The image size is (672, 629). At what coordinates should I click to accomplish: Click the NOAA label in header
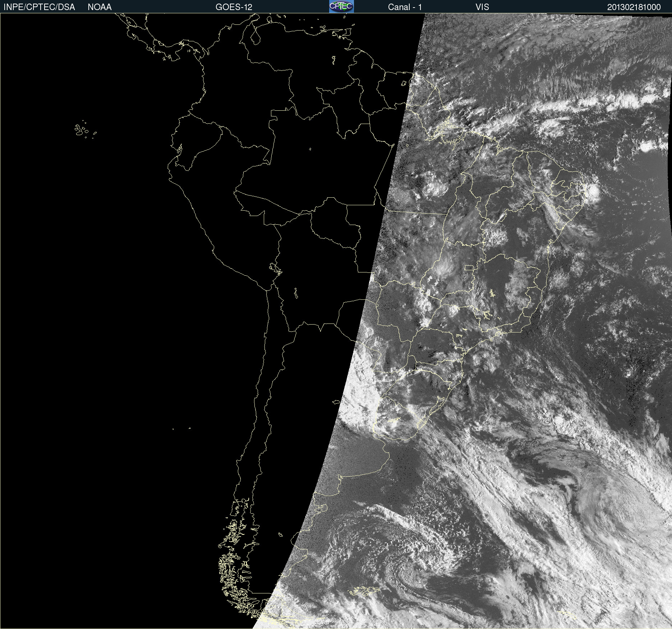pos(100,7)
